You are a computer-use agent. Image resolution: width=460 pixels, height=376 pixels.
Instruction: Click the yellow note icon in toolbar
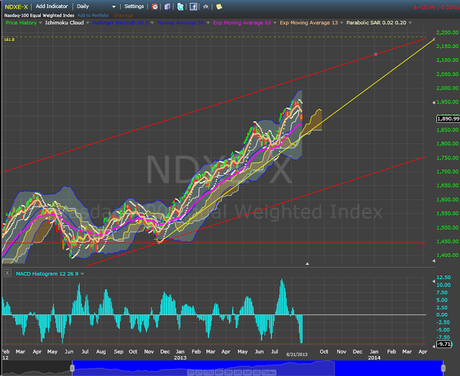click(x=219, y=7)
